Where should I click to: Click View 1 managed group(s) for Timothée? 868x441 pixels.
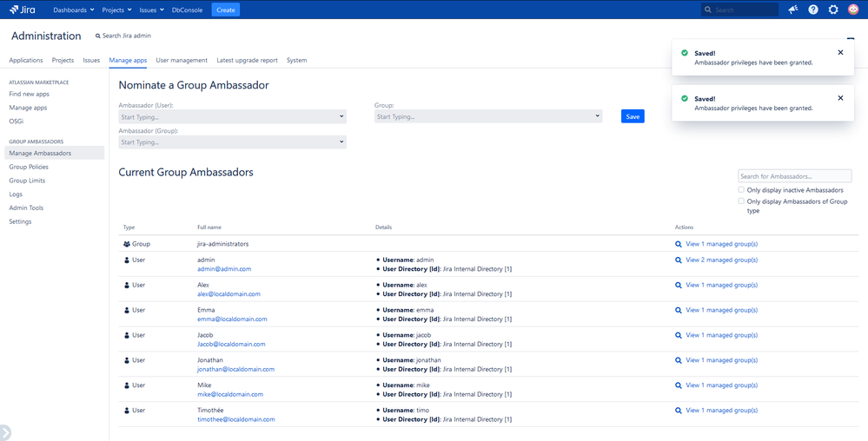click(722, 411)
